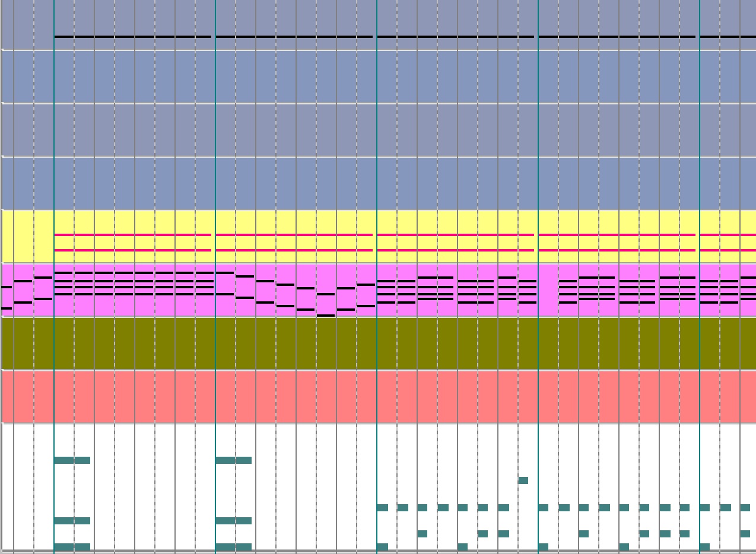Click the empty olive green track lane
This screenshot has height=554, width=756.
coord(380,343)
